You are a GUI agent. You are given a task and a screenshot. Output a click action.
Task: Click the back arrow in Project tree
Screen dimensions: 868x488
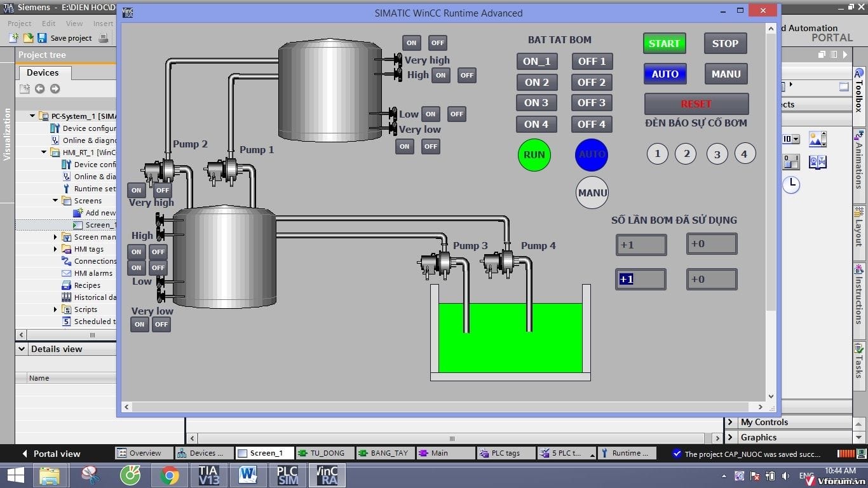click(39, 88)
